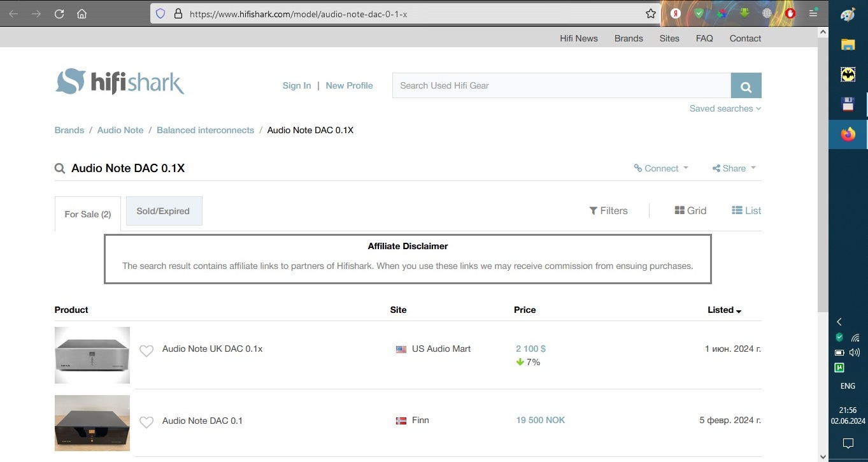Click the browser address bar URL
The image size is (868, 462).
(298, 13)
